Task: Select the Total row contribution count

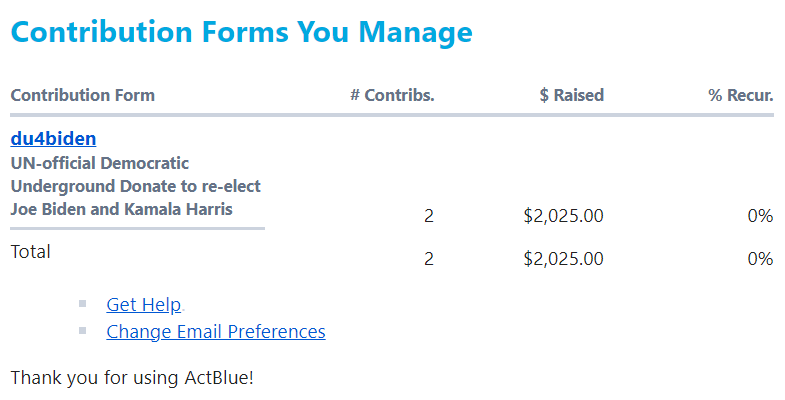Action: [x=429, y=259]
